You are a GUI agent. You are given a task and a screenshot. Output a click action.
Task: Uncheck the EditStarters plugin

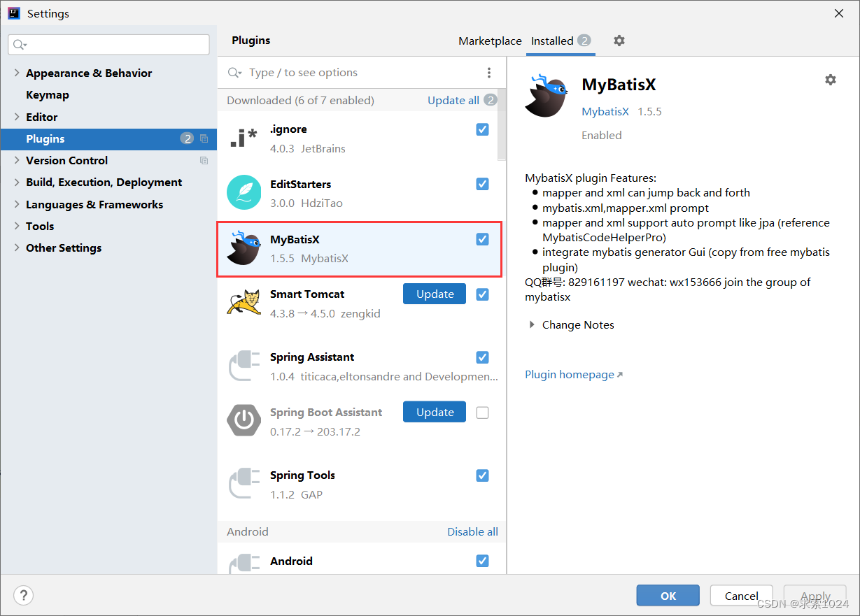[x=482, y=184]
